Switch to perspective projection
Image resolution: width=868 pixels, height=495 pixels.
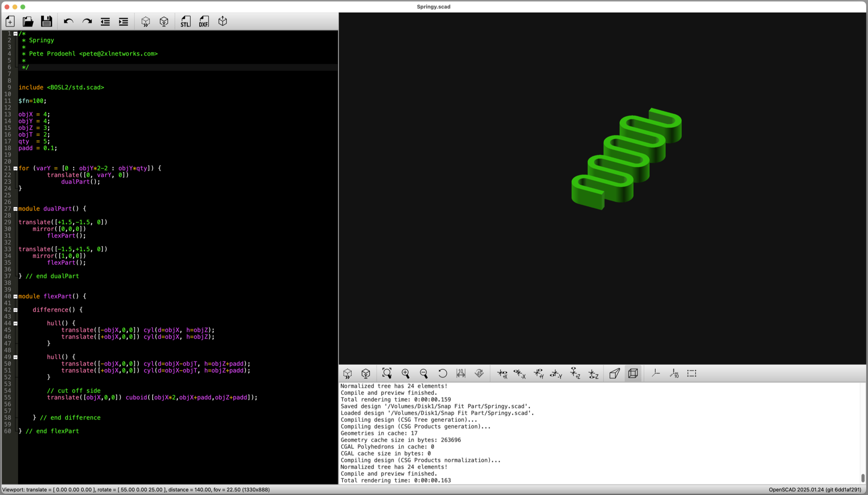(x=615, y=373)
